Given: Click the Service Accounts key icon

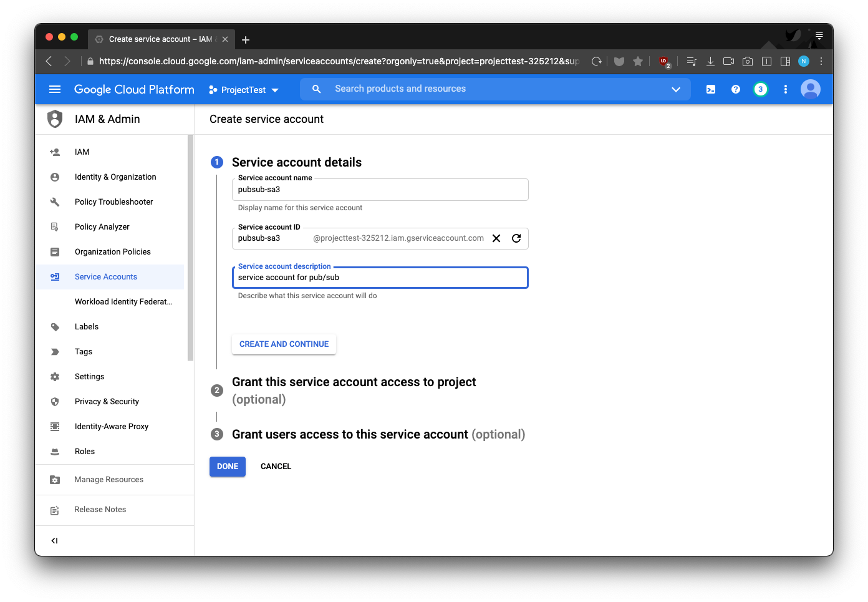Looking at the screenshot, I should tap(55, 276).
